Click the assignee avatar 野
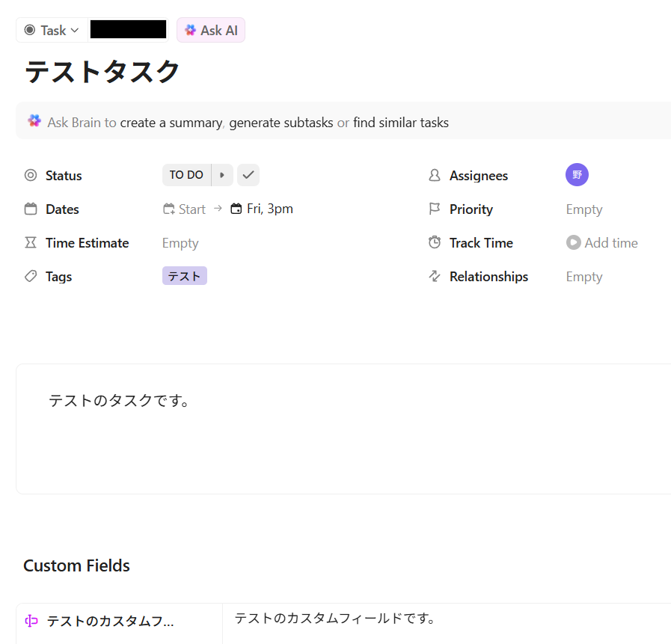Screen dimensions: 671x644 (577, 175)
